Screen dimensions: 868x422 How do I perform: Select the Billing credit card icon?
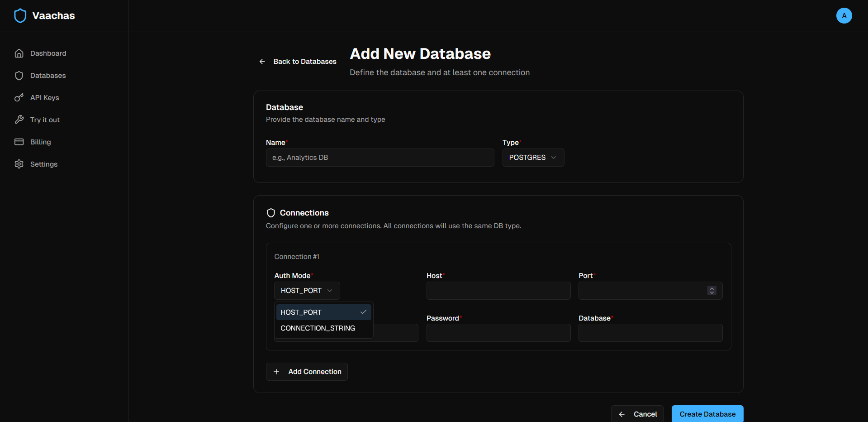(x=19, y=142)
